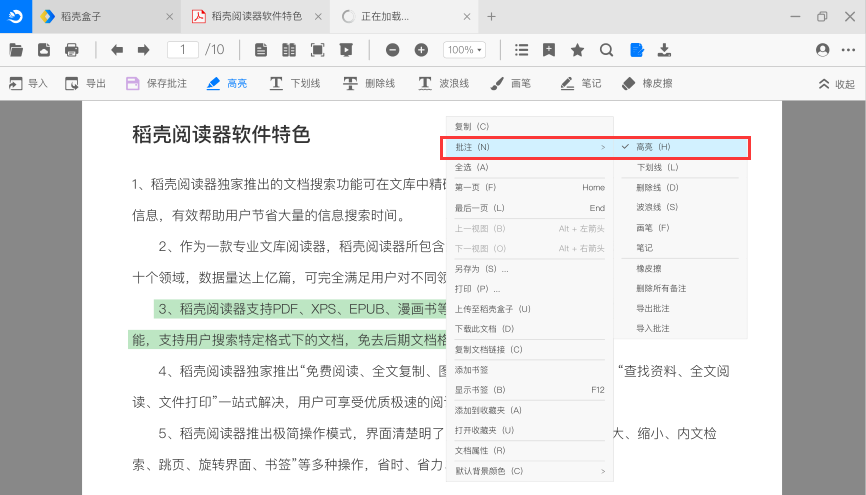This screenshot has width=866, height=495.
Task: Start slideshow presentation mode icon
Action: click(x=346, y=50)
